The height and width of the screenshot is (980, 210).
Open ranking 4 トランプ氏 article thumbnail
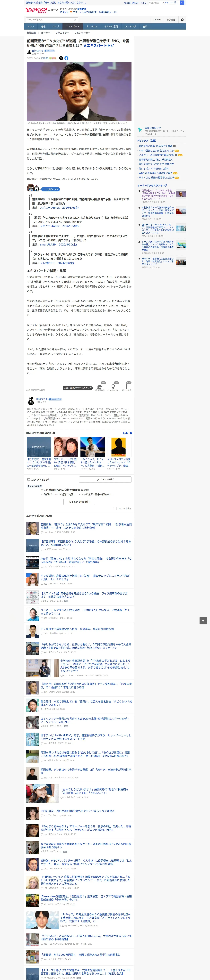click(181, 245)
